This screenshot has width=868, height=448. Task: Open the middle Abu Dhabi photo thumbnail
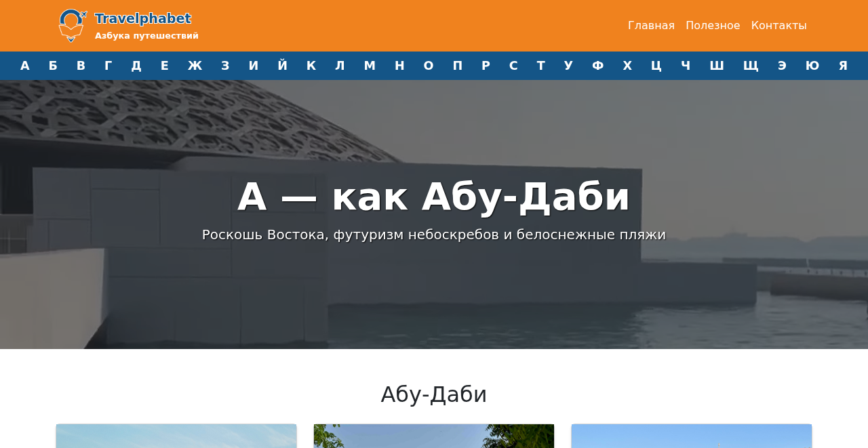tap(434, 436)
